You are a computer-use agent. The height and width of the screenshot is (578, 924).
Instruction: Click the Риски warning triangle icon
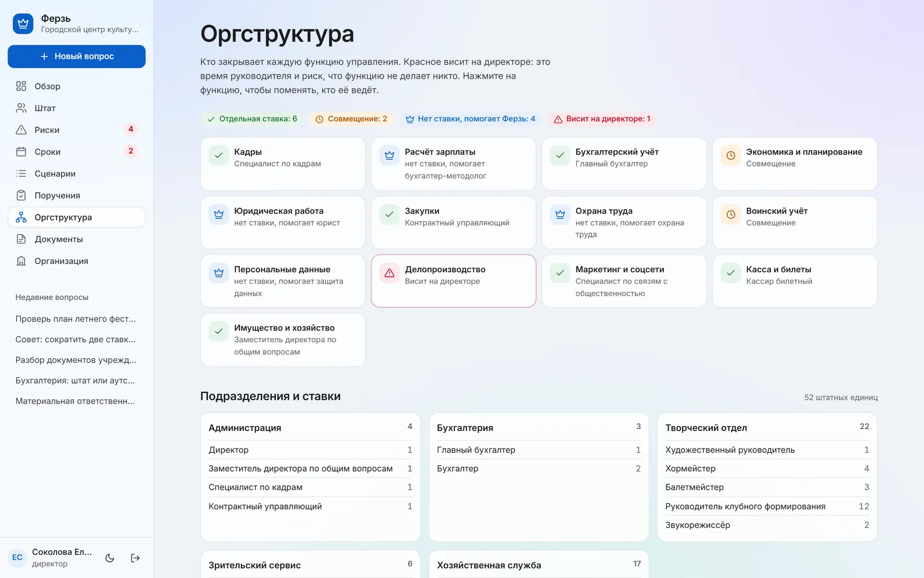tap(21, 130)
